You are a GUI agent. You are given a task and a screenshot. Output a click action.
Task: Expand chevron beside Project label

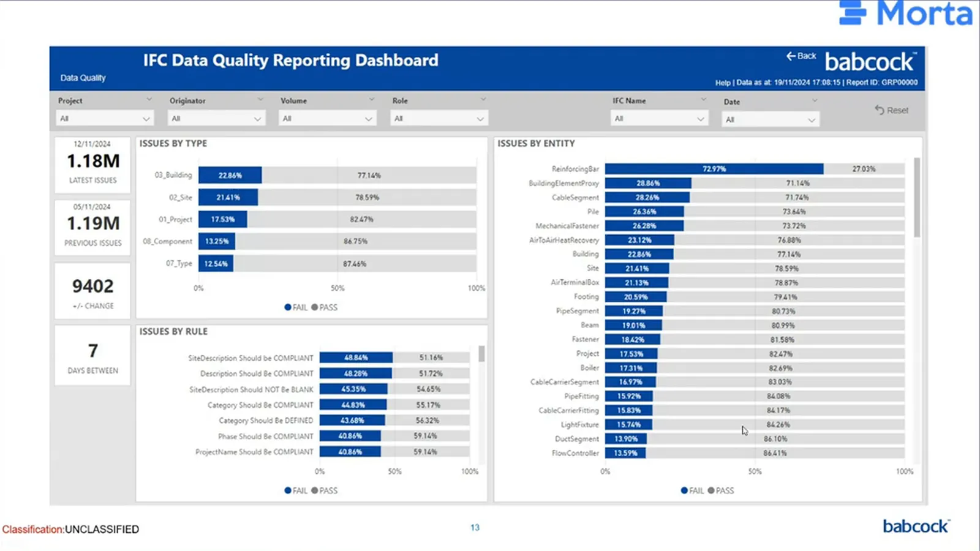[x=149, y=99]
